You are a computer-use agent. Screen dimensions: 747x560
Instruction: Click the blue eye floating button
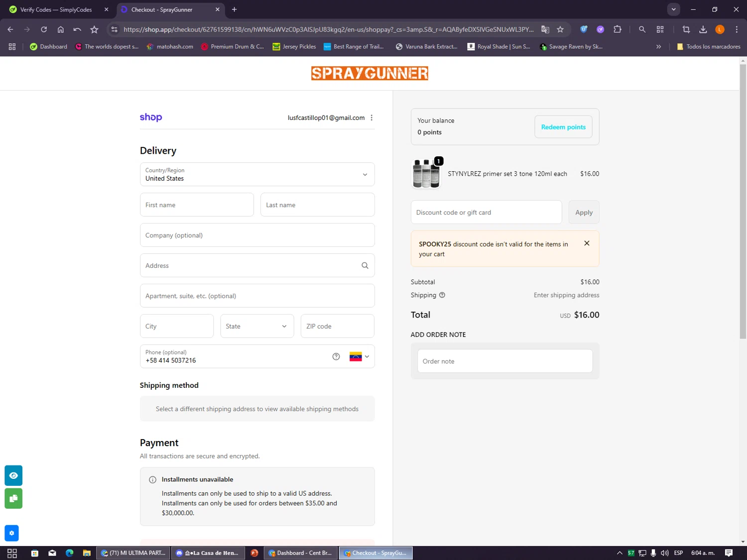click(x=13, y=475)
